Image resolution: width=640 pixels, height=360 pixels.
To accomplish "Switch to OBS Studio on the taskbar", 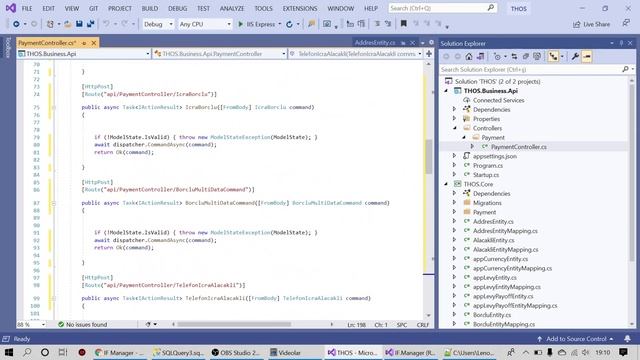I will tap(236, 353).
